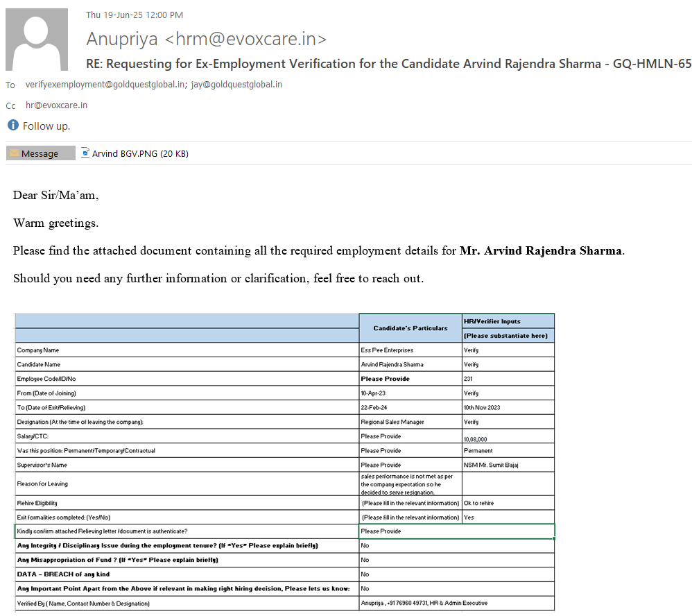
Task: Click the Follow up text in info bar
Action: [x=46, y=126]
